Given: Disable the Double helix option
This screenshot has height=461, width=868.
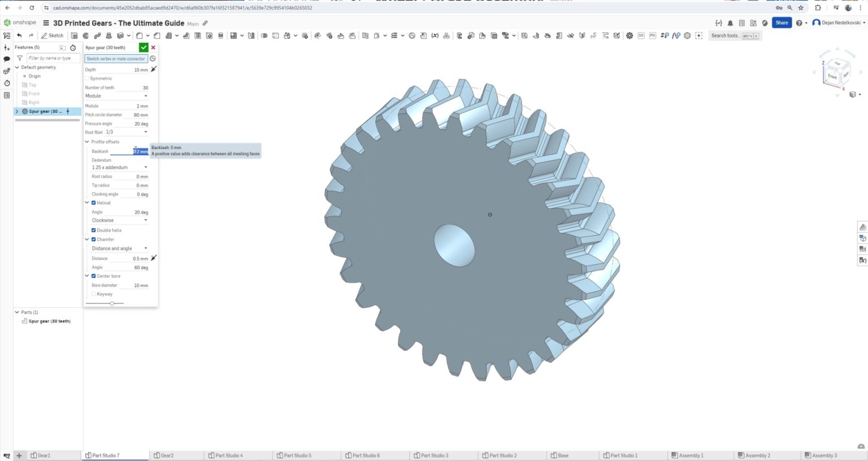Looking at the screenshot, I should 94,230.
